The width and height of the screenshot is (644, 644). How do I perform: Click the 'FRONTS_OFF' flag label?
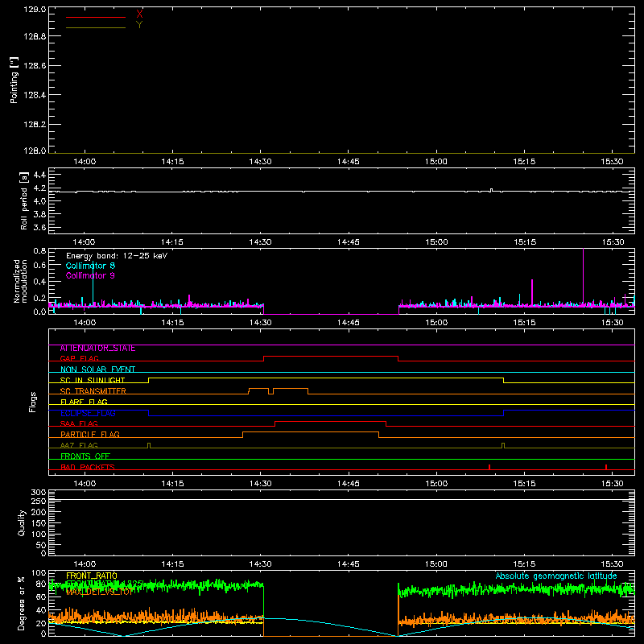[85, 456]
